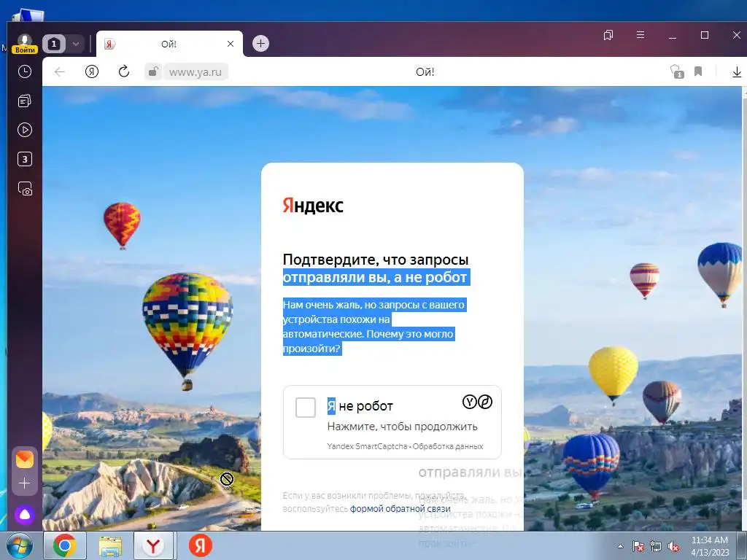
Task: Open the video player sidebar icon
Action: click(25, 130)
